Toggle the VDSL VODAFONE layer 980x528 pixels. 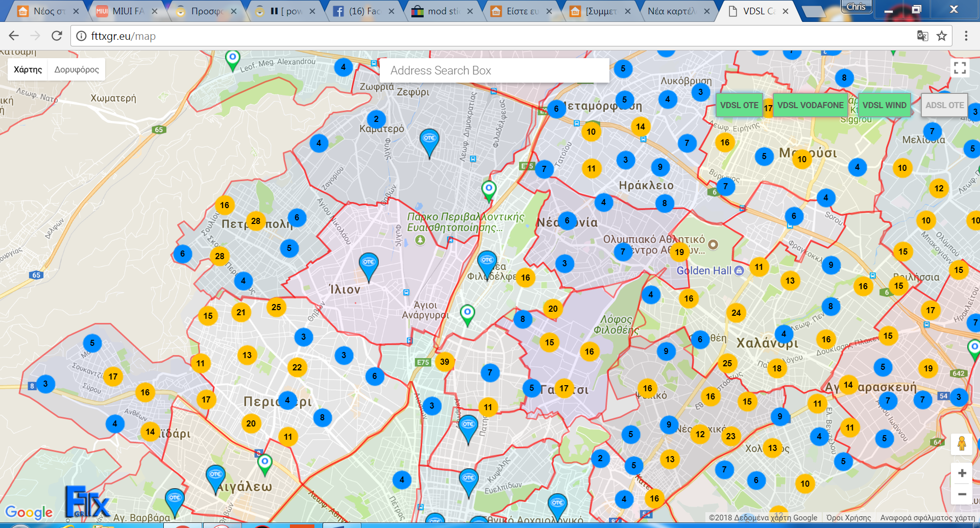(810, 105)
